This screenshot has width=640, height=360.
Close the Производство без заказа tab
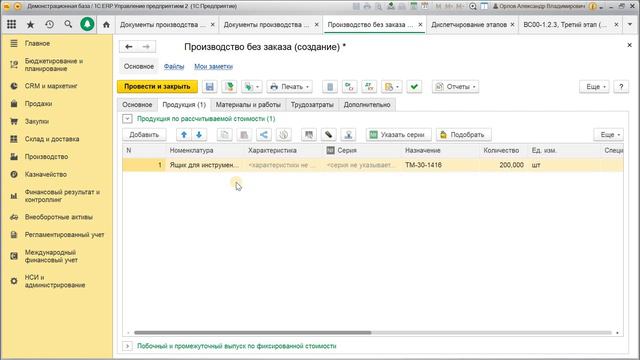coord(420,24)
